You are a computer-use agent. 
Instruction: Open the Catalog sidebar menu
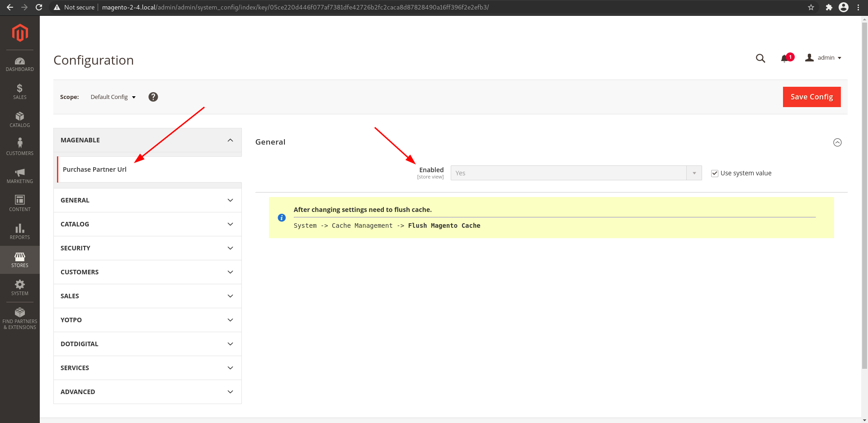(20, 120)
